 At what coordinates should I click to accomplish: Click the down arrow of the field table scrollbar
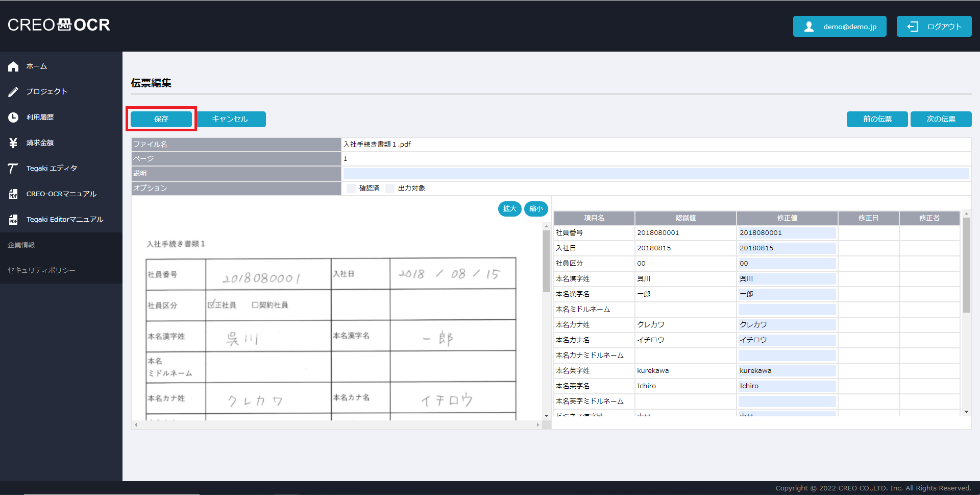click(966, 412)
